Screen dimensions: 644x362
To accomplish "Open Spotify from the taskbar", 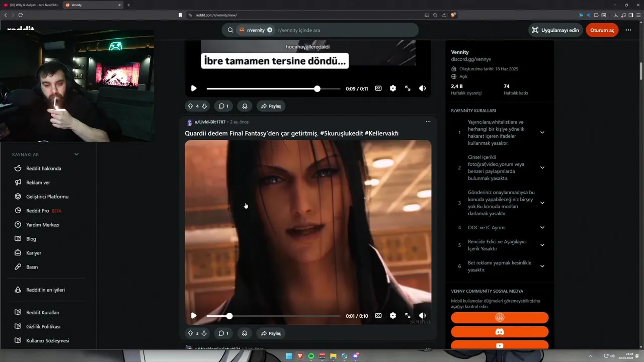I will [311, 356].
